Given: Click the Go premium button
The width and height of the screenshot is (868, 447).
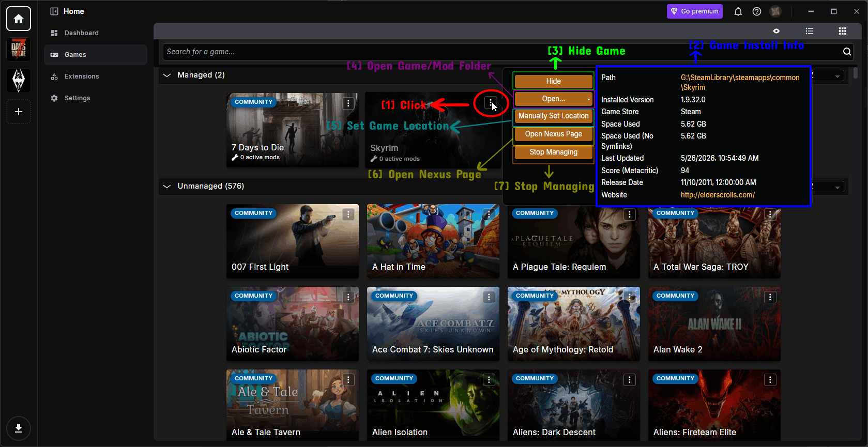Looking at the screenshot, I should 695,11.
